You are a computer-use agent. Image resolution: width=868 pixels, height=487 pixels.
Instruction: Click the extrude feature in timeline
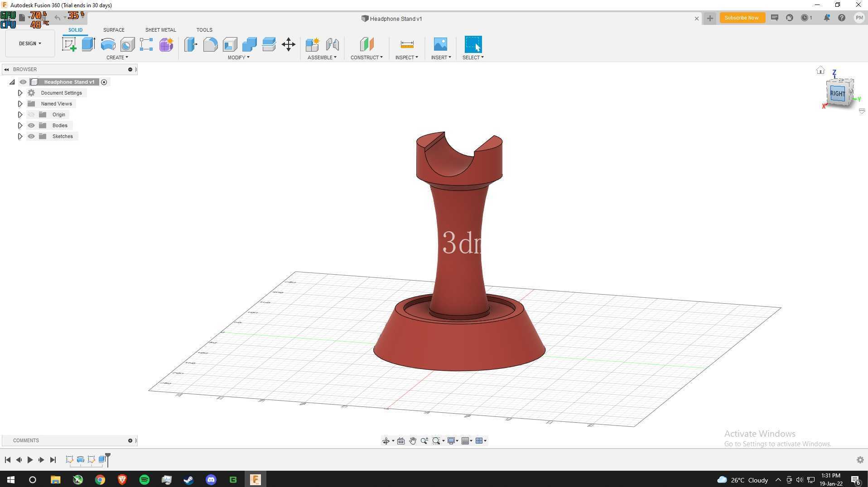click(102, 459)
